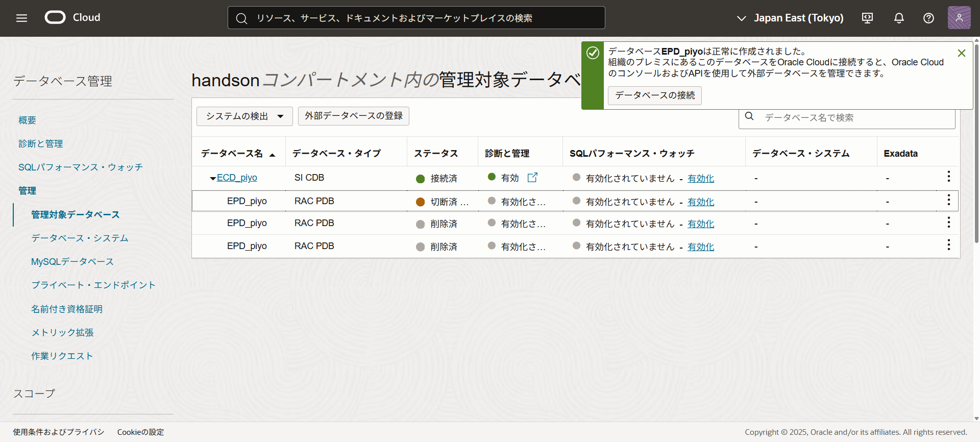Image resolution: width=980 pixels, height=442 pixels.
Task: Open メトリック拡張 in sidebar
Action: click(x=62, y=333)
